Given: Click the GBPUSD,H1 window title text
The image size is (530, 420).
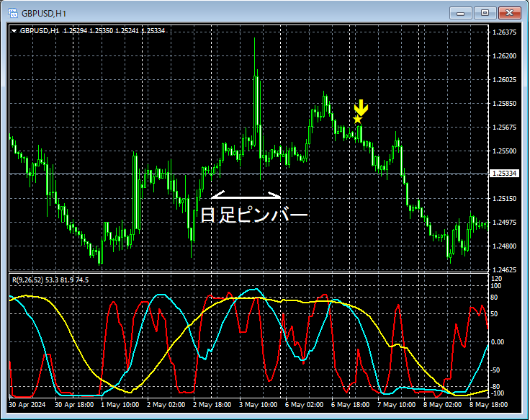Looking at the screenshot, I should pos(44,14).
